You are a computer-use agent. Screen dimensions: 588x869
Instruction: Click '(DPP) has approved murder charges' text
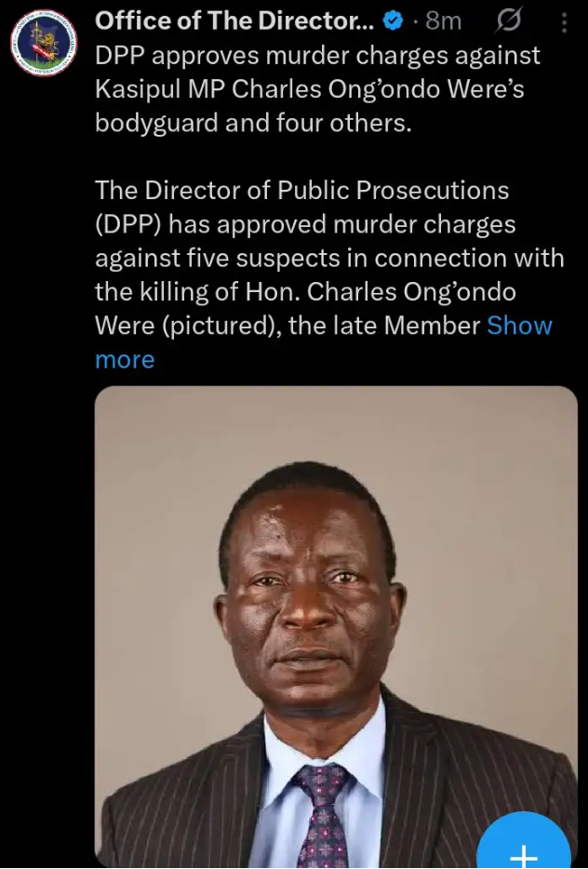pyautogui.click(x=305, y=225)
